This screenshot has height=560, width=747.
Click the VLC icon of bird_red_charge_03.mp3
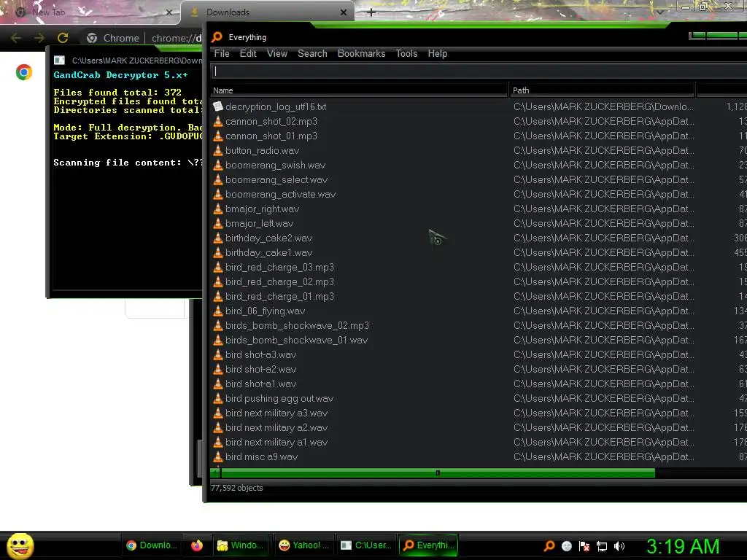click(217, 267)
